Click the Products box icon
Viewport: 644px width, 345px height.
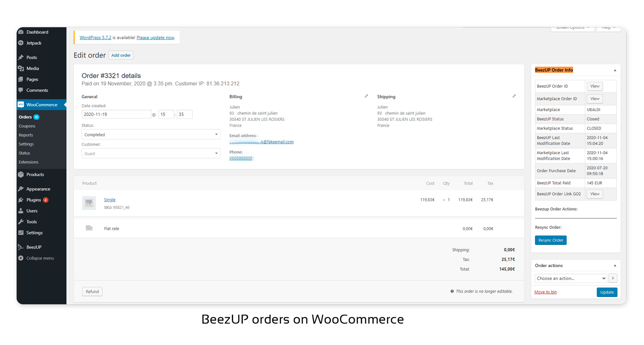(x=21, y=175)
